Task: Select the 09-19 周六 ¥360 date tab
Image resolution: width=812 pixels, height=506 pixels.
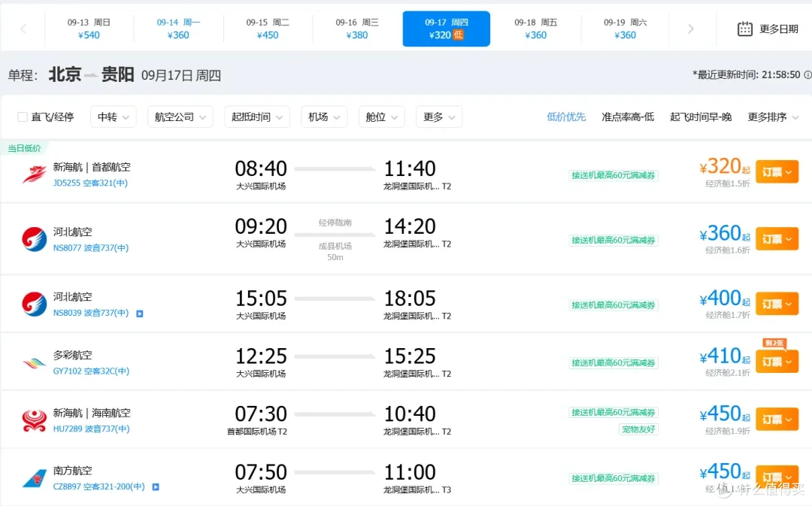Action: coord(625,29)
